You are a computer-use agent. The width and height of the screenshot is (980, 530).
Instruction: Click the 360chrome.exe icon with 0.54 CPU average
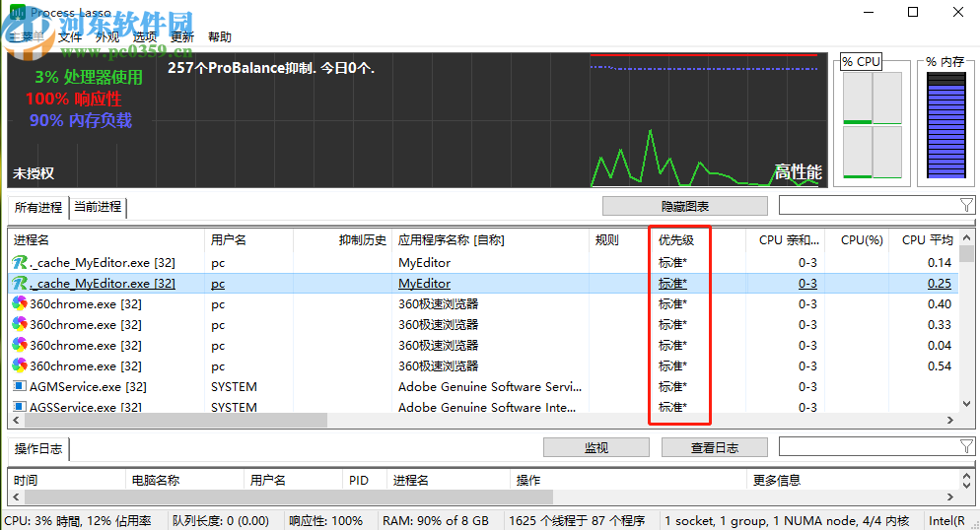20,365
